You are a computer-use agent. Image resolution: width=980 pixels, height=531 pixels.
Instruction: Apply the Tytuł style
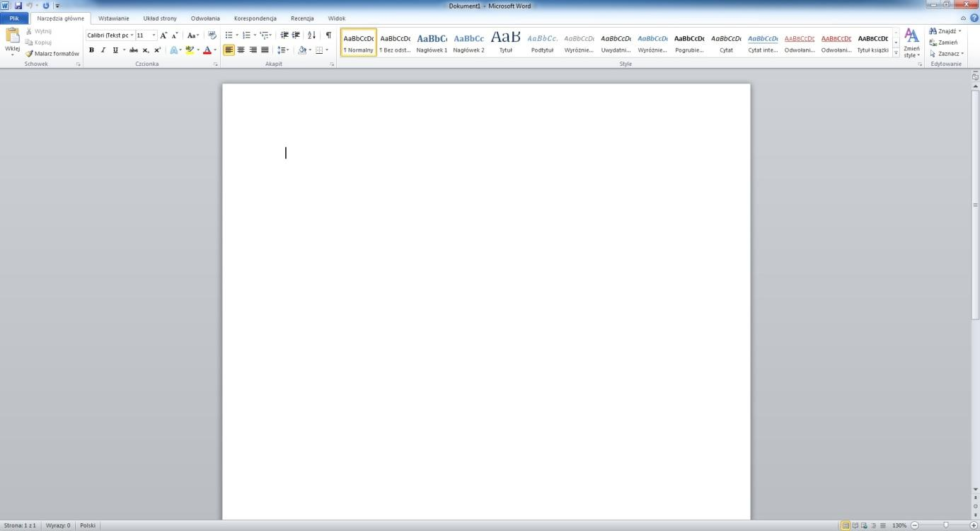point(505,42)
